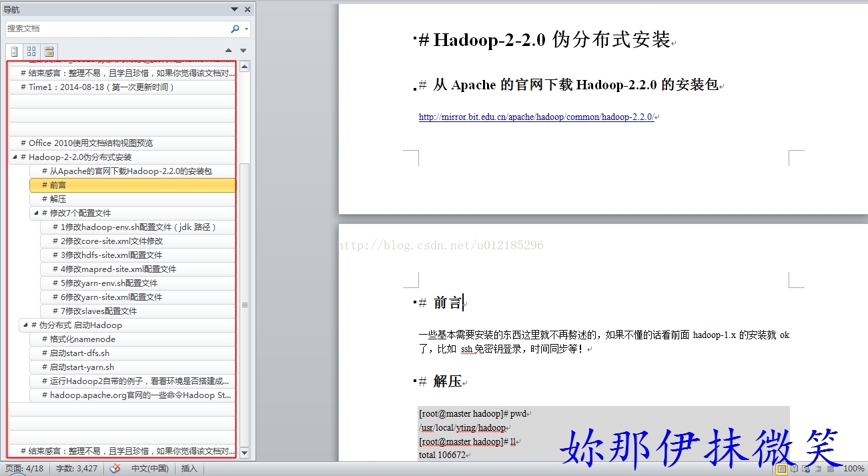Switch to Full Screen Reading view

click(794, 469)
